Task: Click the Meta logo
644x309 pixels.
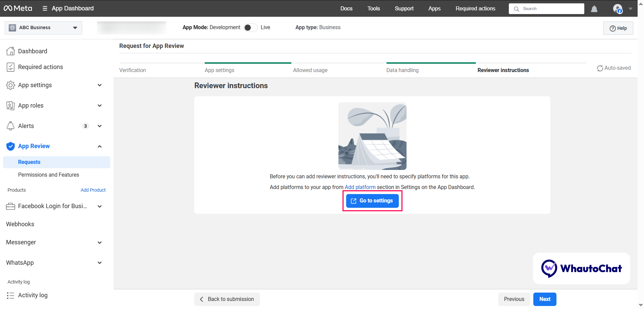Action: [x=18, y=8]
